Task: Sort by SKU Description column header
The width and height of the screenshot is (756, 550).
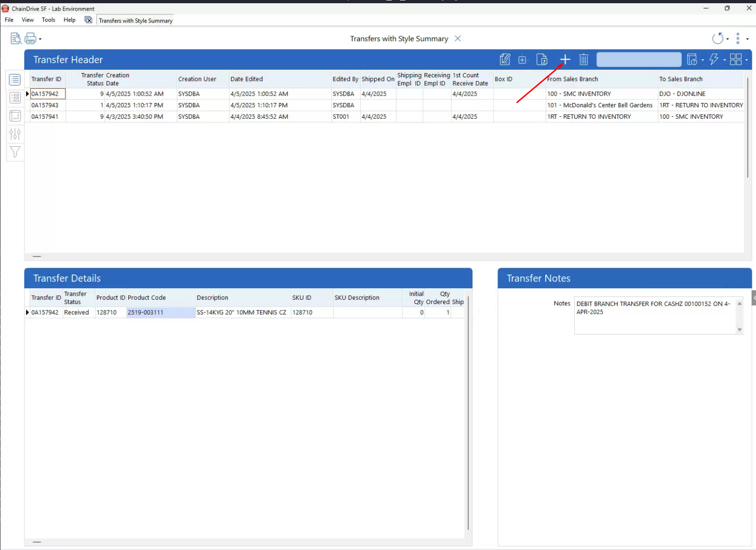Action: point(368,298)
